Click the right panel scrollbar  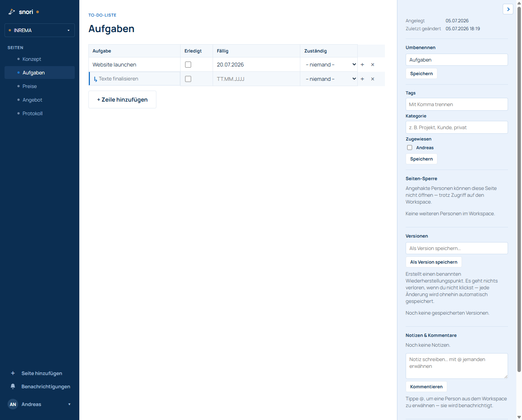pyautogui.click(x=519, y=189)
